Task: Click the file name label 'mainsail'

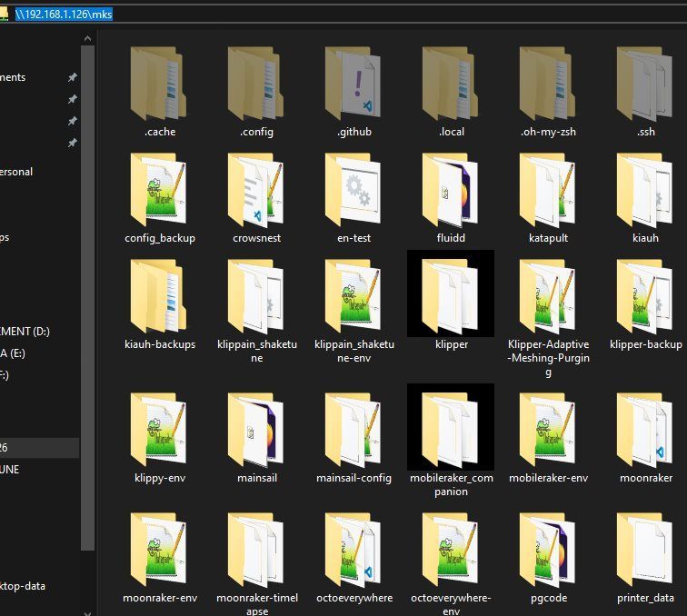Action: [x=257, y=478]
